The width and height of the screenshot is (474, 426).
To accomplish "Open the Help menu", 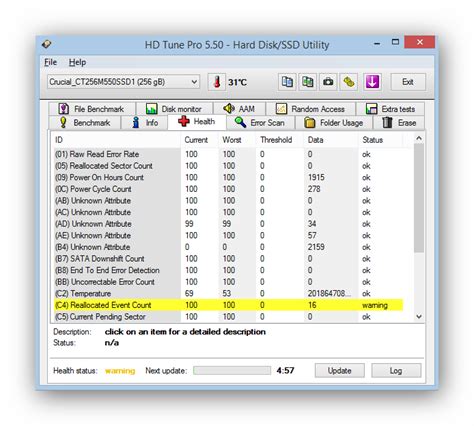I will pos(77,62).
